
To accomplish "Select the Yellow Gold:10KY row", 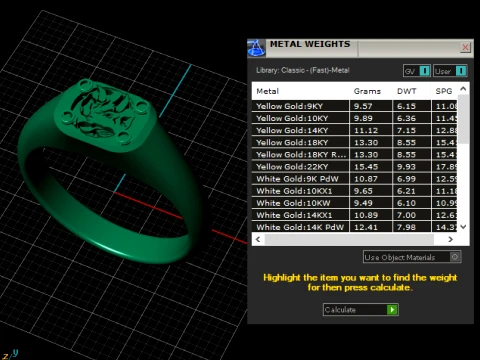I will (354, 118).
